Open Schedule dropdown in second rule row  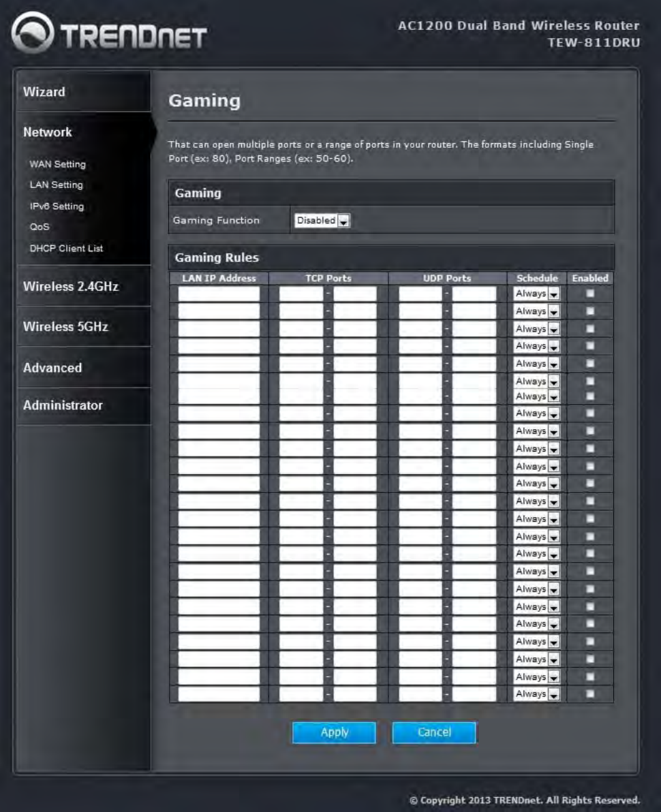coord(537,311)
